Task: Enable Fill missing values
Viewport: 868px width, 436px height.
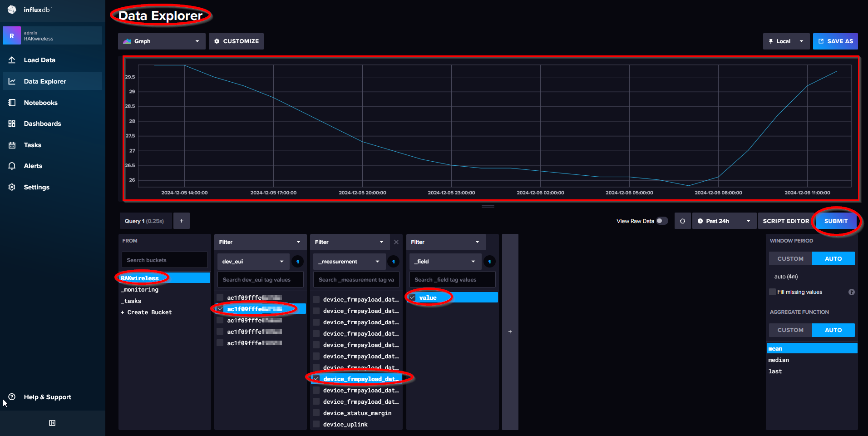Action: [x=772, y=292]
